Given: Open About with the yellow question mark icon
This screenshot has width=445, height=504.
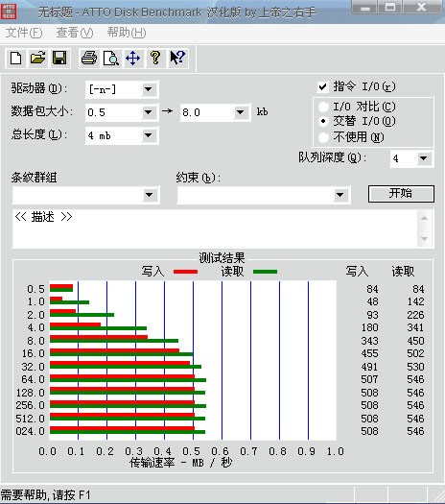Looking at the screenshot, I should [x=155, y=59].
